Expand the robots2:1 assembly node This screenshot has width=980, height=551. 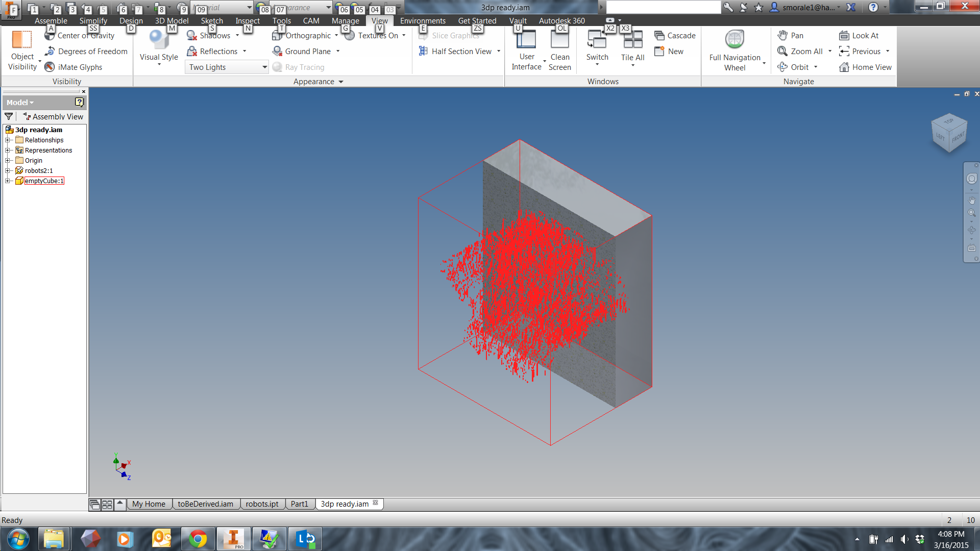(x=7, y=170)
